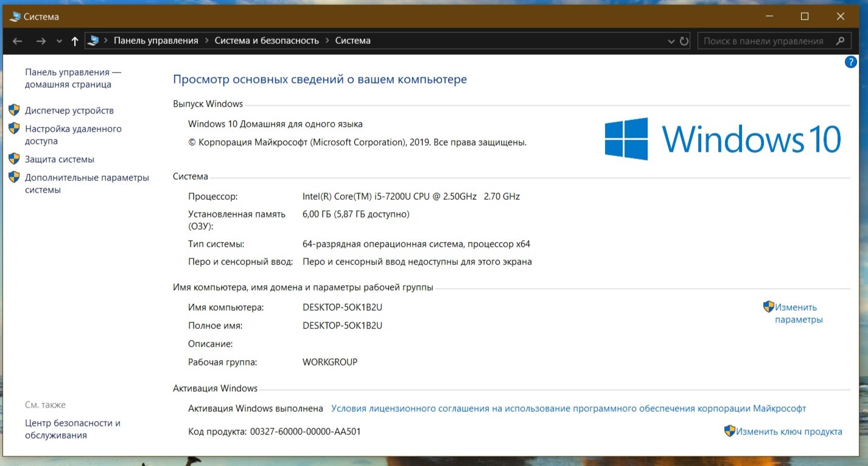
Task: Click shield icon beside Изменить ключ продукта
Action: point(730,431)
